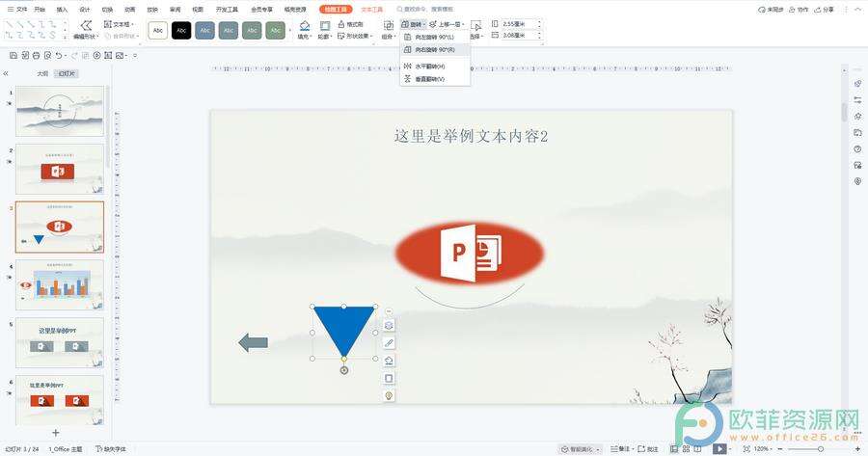Screen dimensions: 868x456
Task: Switch to the Insert (插入) tab
Action: tap(62, 10)
